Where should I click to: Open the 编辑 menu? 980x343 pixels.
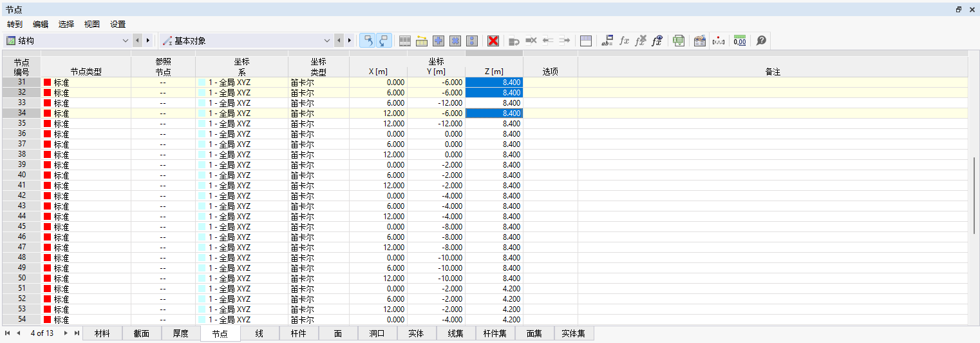(41, 24)
